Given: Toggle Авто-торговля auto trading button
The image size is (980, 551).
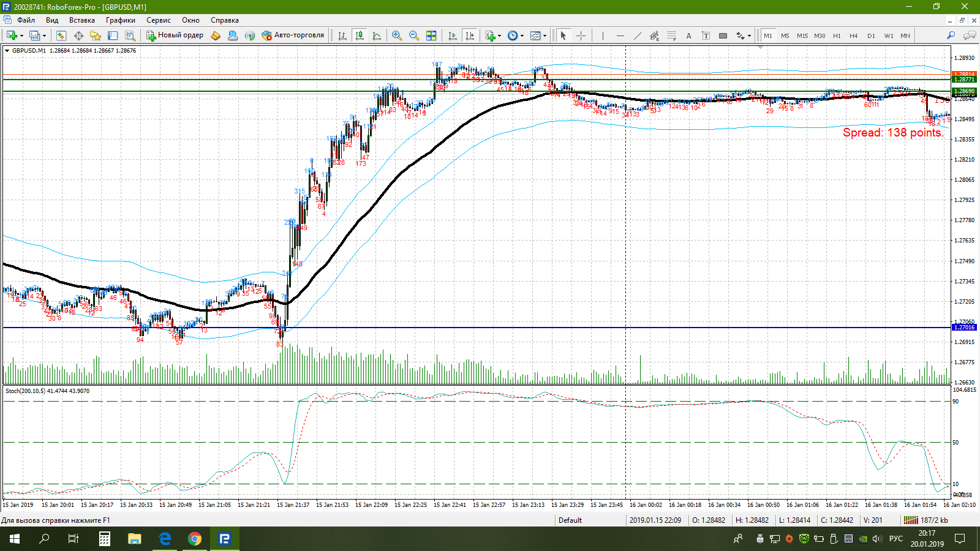Looking at the screenshot, I should (x=293, y=36).
